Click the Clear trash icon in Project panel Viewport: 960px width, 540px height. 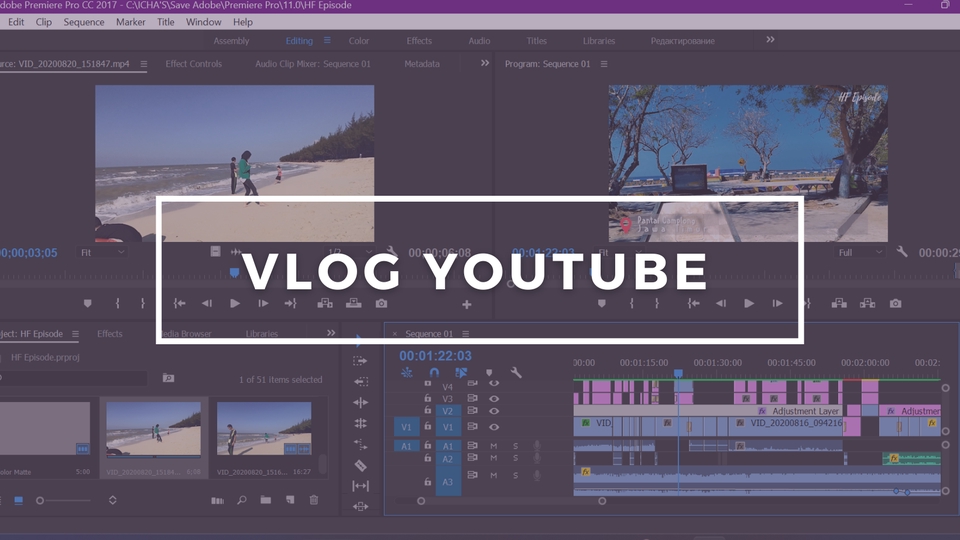(x=313, y=500)
